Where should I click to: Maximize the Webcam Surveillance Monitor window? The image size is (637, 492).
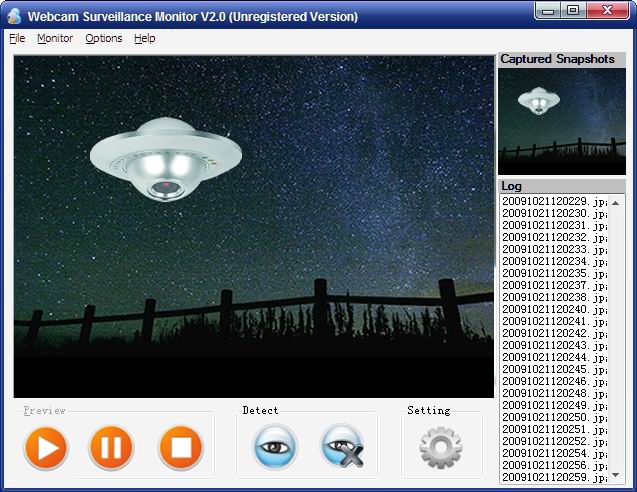pyautogui.click(x=573, y=11)
